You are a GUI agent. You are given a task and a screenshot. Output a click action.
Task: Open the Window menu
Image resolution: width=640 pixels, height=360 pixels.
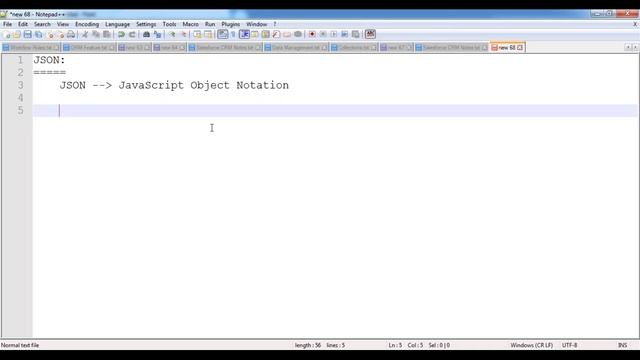[x=256, y=24]
